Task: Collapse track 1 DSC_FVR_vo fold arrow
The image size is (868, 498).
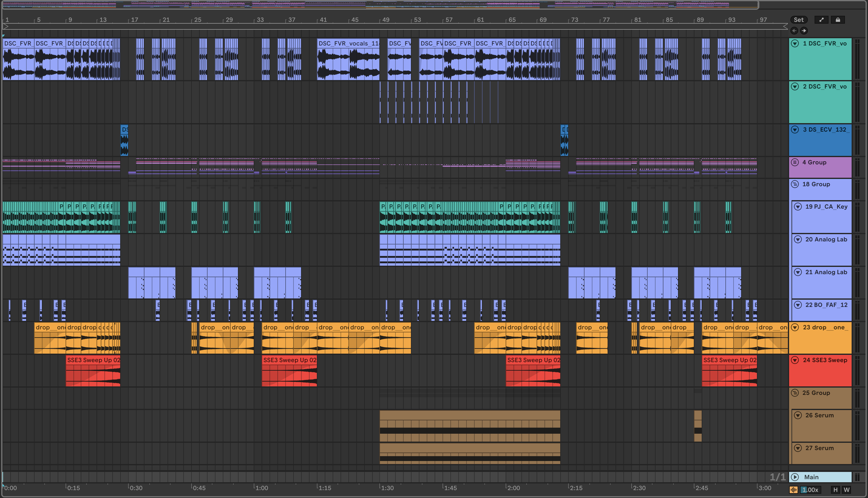Action: point(795,43)
